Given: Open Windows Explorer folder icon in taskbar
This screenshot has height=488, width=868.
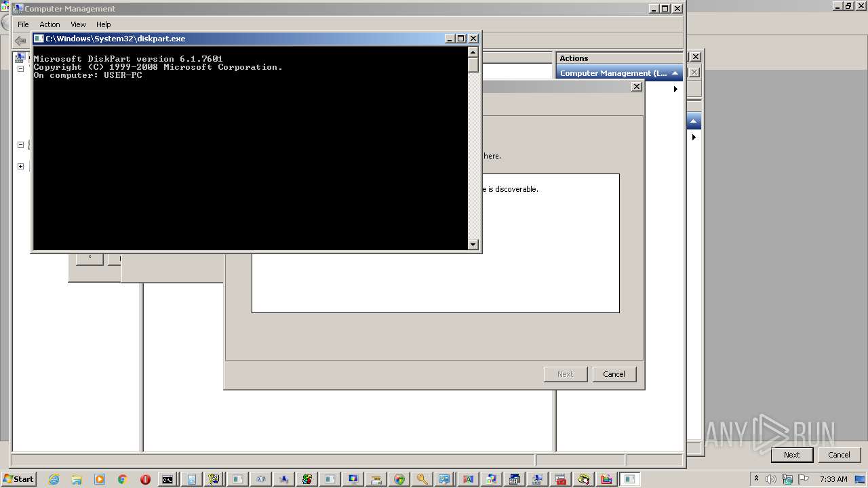Looking at the screenshot, I should pyautogui.click(x=77, y=479).
